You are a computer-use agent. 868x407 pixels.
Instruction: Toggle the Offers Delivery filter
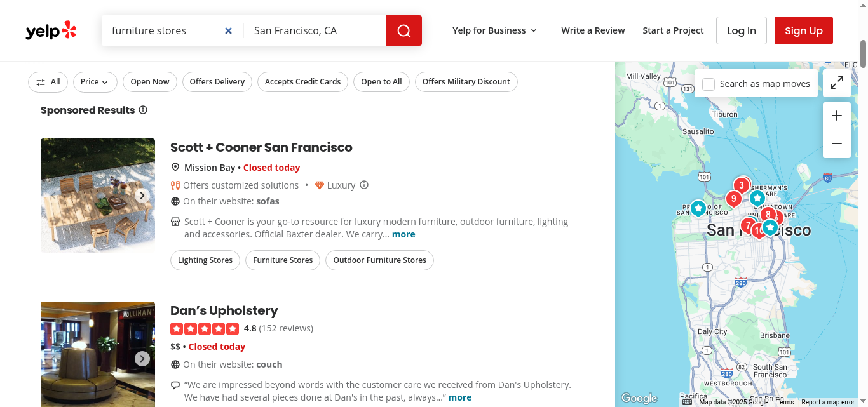(217, 82)
